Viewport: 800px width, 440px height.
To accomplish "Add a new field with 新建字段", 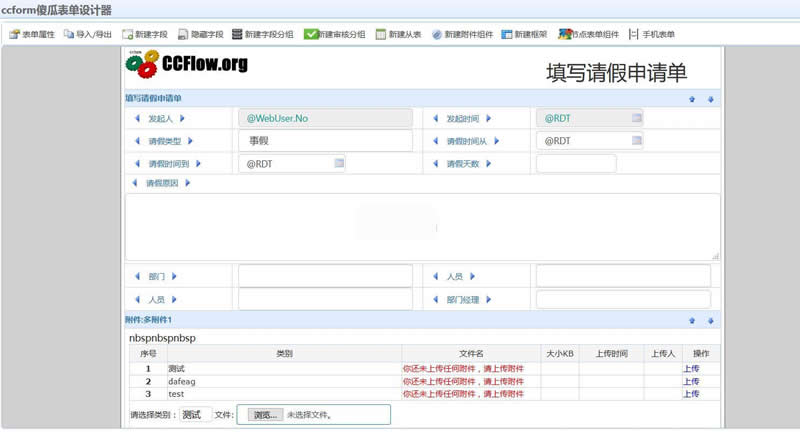I will click(x=147, y=34).
